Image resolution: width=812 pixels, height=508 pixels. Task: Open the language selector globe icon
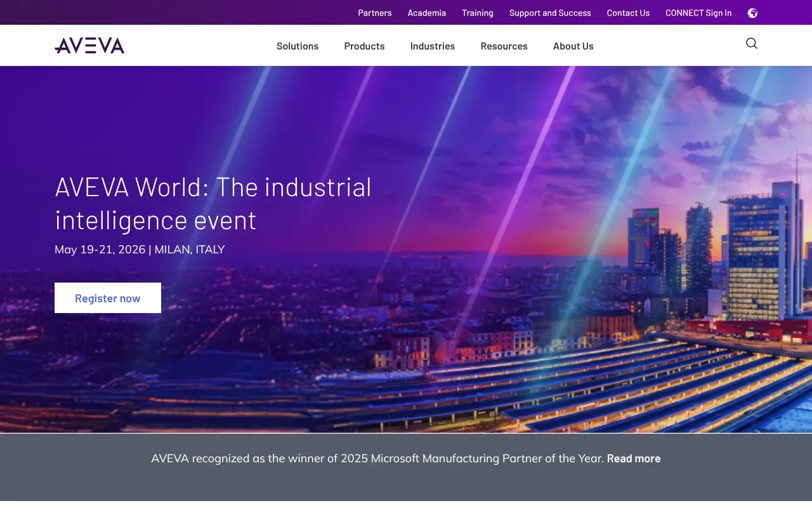click(x=752, y=13)
